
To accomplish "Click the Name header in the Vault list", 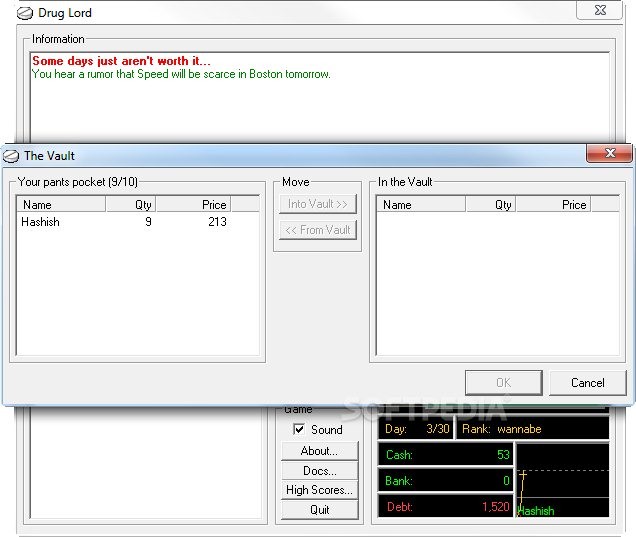I will pos(421,204).
